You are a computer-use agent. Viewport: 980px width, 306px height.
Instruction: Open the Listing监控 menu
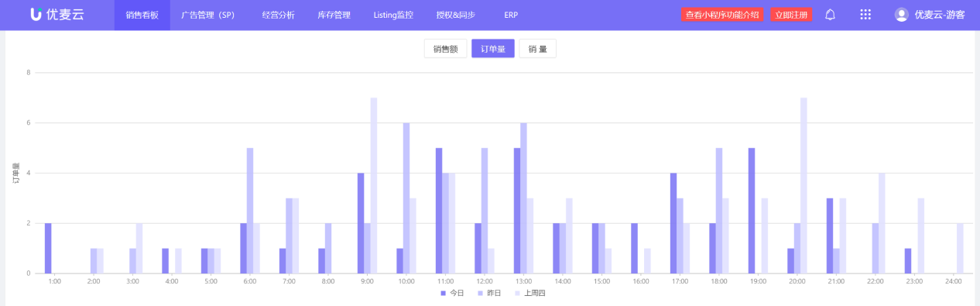click(x=393, y=15)
